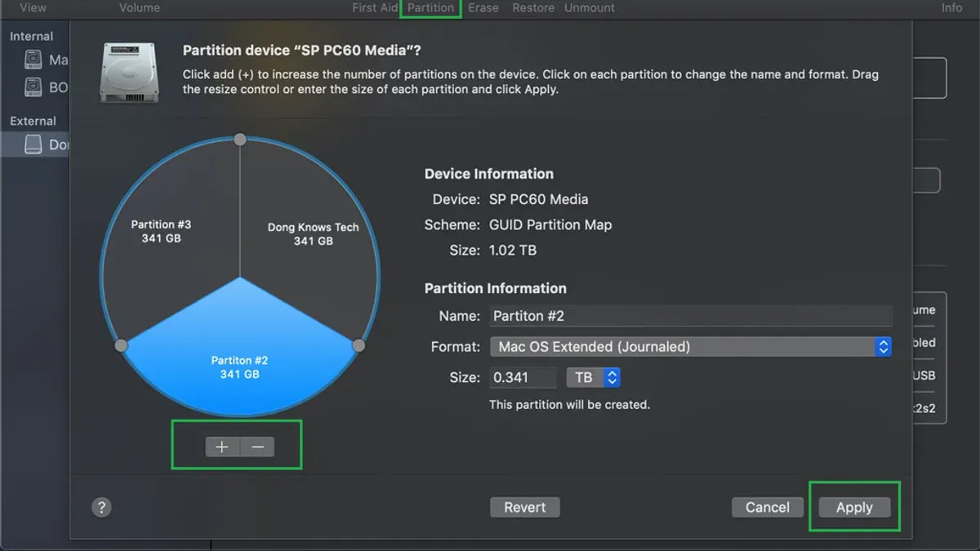Click the remove partition minus button
Screen dimensions: 980x551
tap(257, 447)
